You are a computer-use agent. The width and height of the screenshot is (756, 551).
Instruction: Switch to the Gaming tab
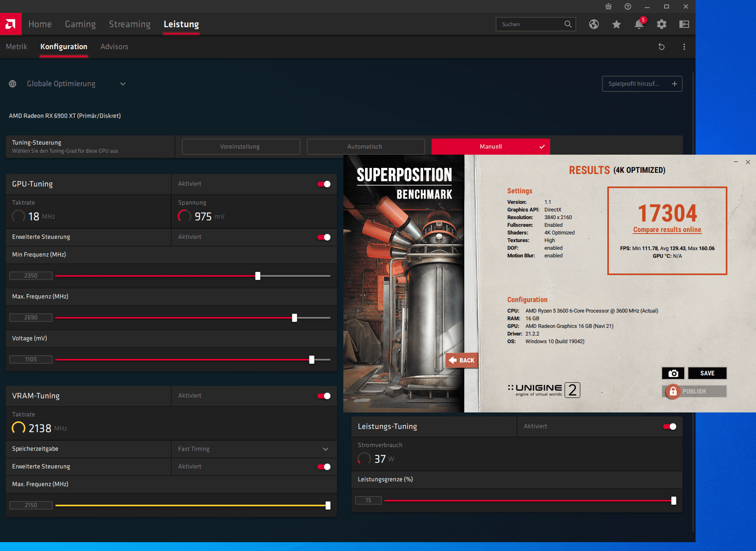pos(80,24)
